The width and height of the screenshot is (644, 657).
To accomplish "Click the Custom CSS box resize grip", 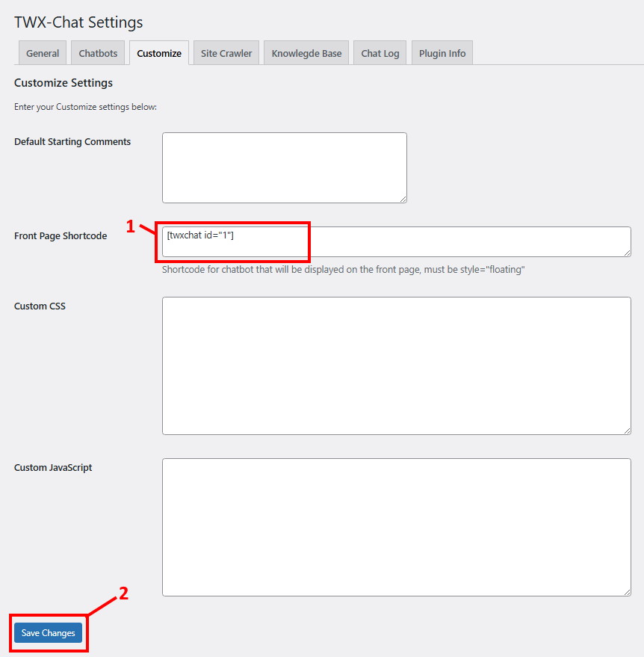I will (627, 431).
